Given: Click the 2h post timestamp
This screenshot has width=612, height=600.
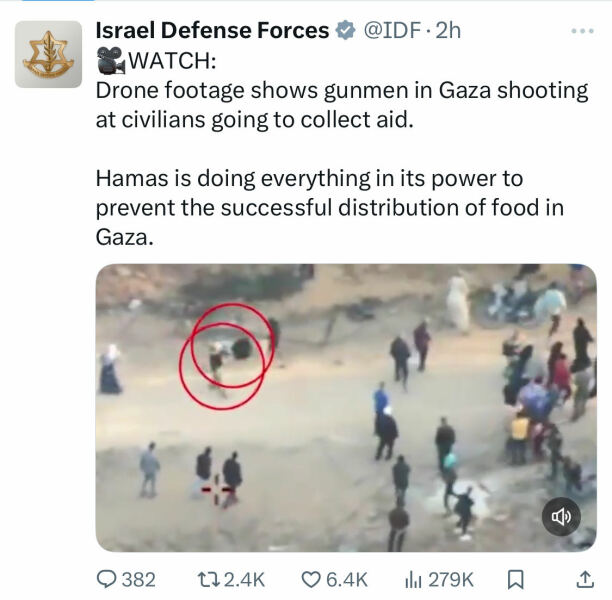Looking at the screenshot, I should (446, 31).
